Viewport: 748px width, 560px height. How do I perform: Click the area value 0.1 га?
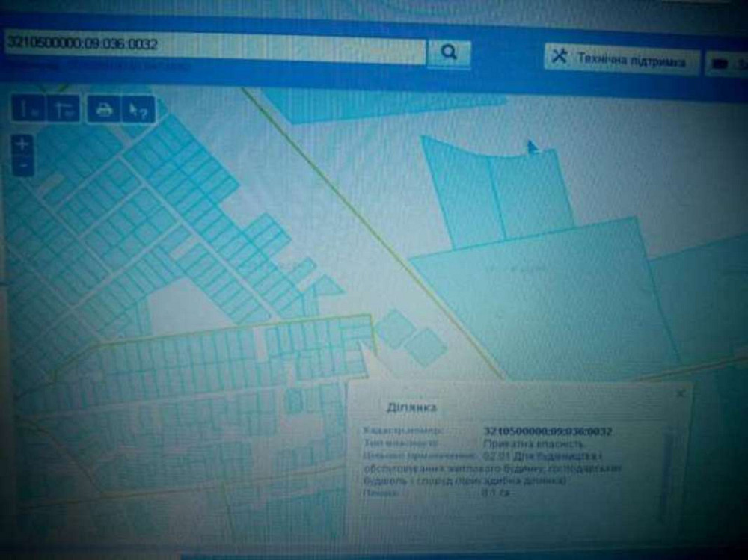point(497,493)
